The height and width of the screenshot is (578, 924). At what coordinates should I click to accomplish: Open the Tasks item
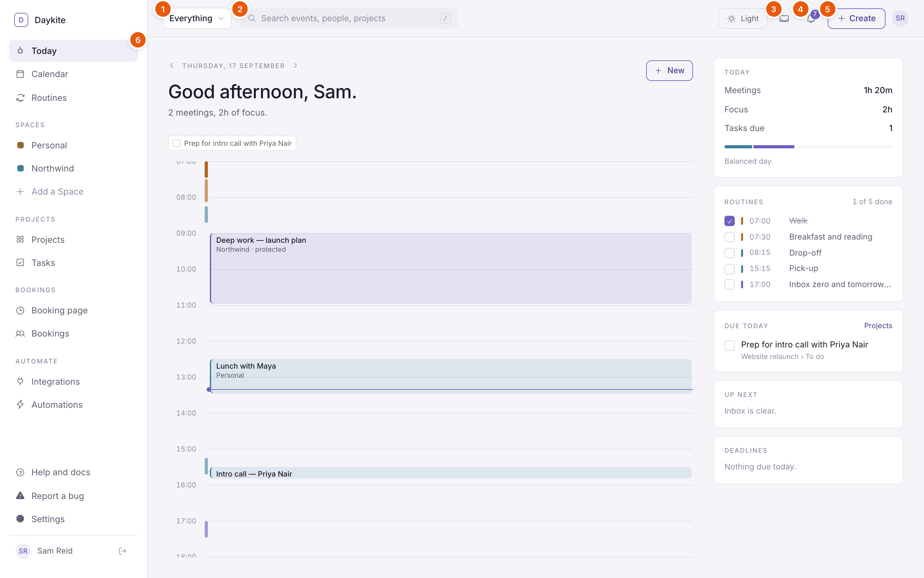click(73, 263)
